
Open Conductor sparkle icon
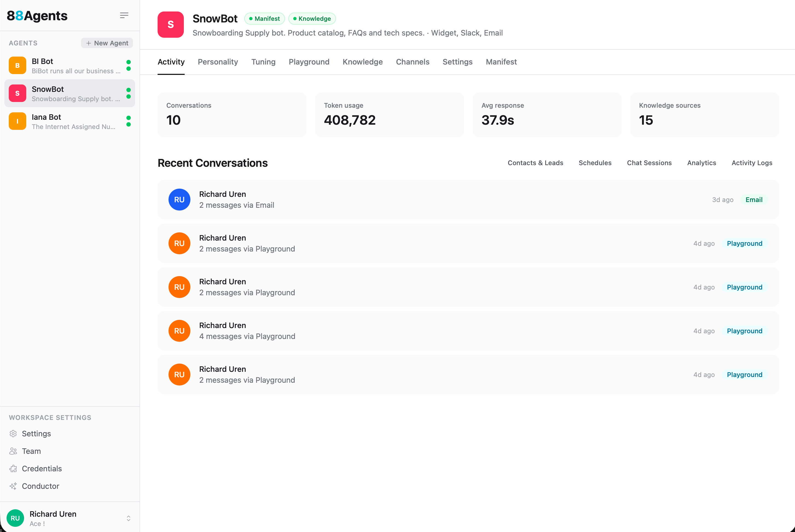13,486
